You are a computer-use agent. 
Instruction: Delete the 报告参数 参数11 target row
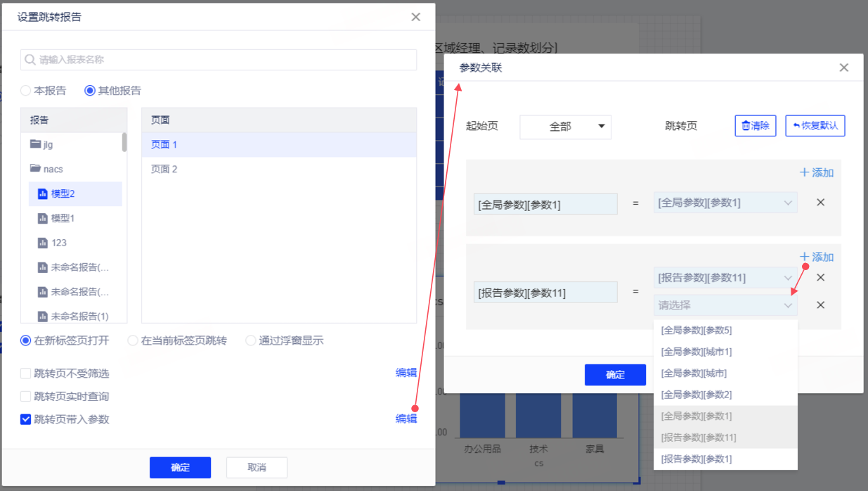pos(820,277)
